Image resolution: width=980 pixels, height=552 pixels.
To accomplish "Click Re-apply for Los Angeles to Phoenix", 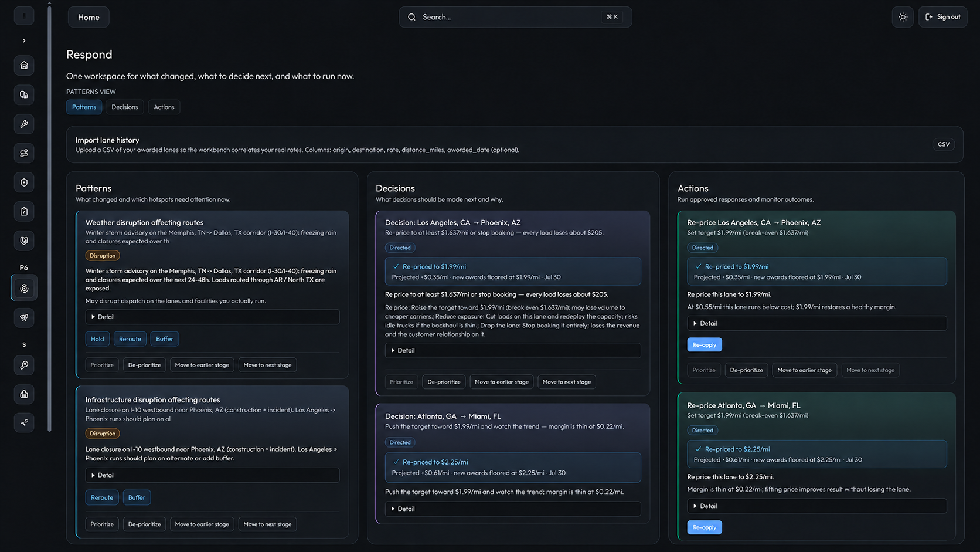I will pyautogui.click(x=705, y=345).
